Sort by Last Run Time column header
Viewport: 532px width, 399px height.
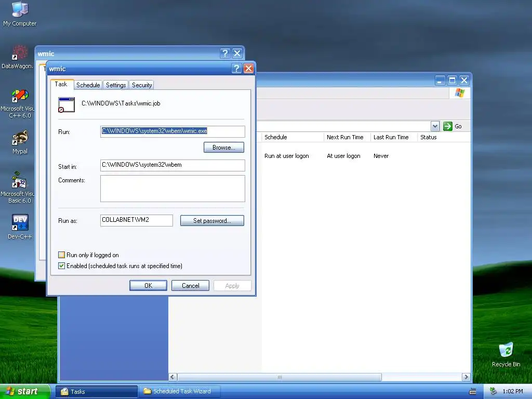click(394, 137)
